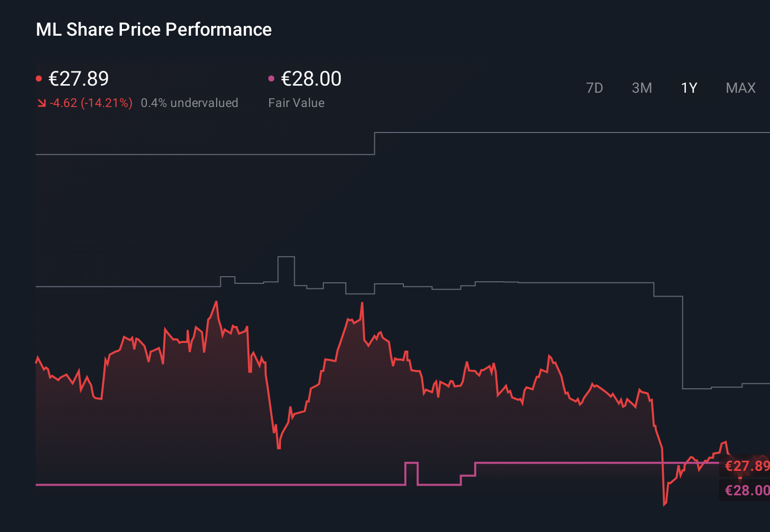Switch to the 3M time range
The height and width of the screenshot is (532, 770).
coord(642,88)
